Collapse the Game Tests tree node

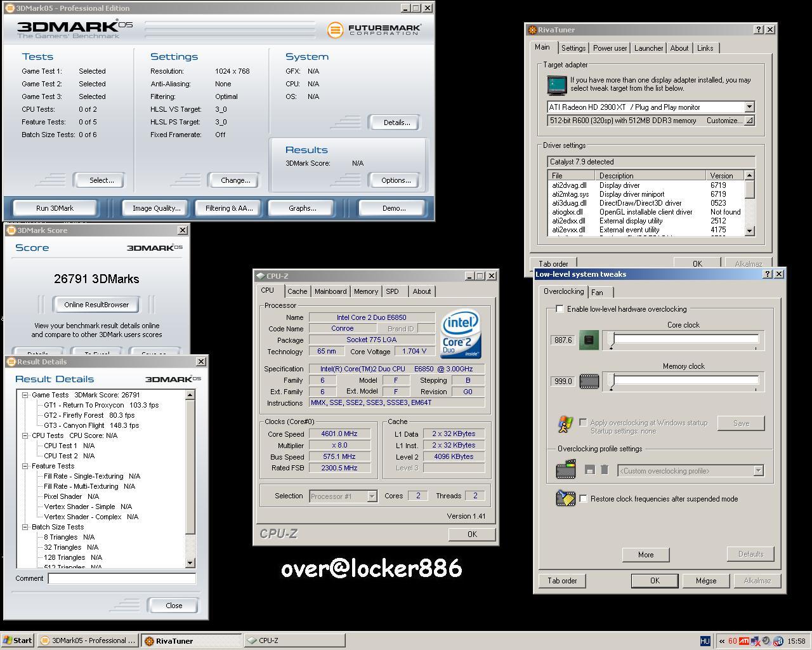point(25,395)
